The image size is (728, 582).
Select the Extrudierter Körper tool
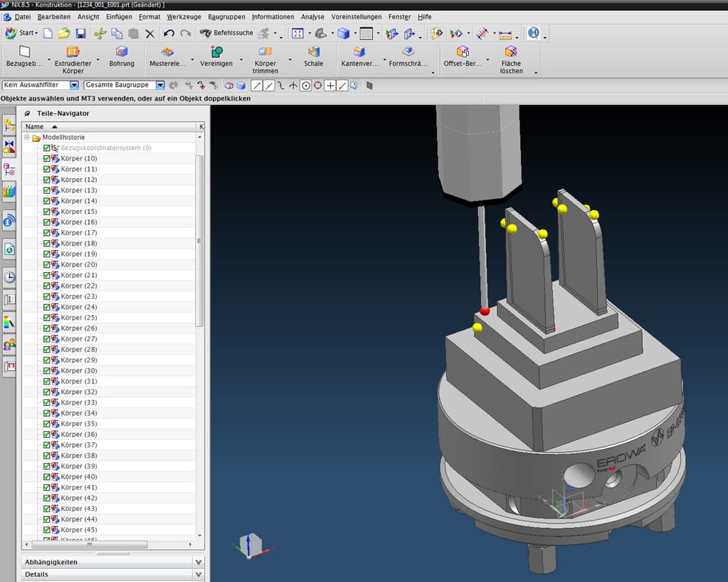(x=73, y=59)
